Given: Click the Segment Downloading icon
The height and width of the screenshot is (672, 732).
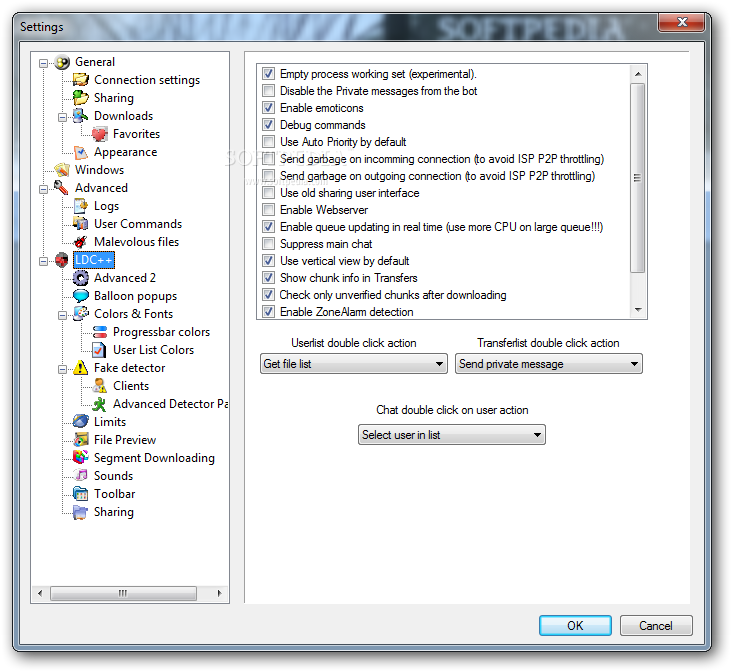Looking at the screenshot, I should click(x=81, y=458).
